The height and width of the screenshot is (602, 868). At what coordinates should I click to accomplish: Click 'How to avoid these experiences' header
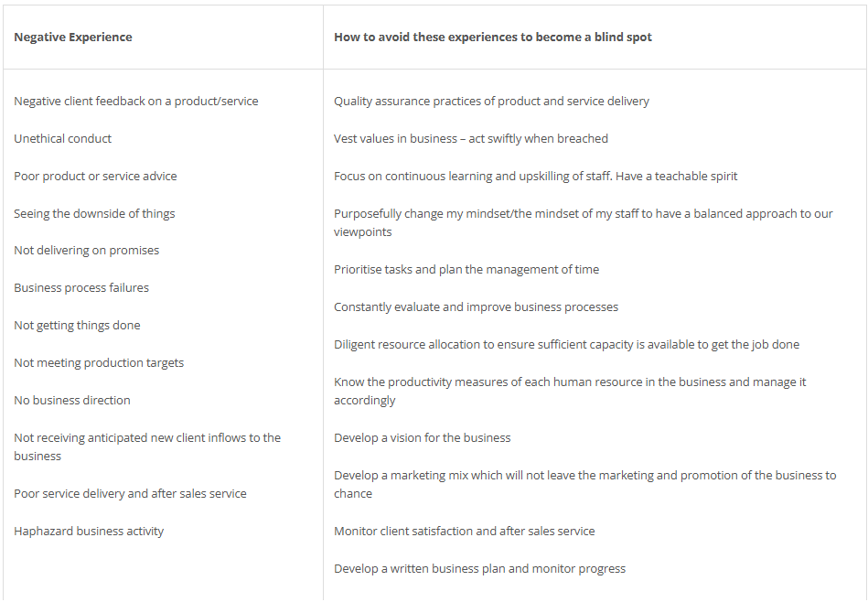point(492,38)
